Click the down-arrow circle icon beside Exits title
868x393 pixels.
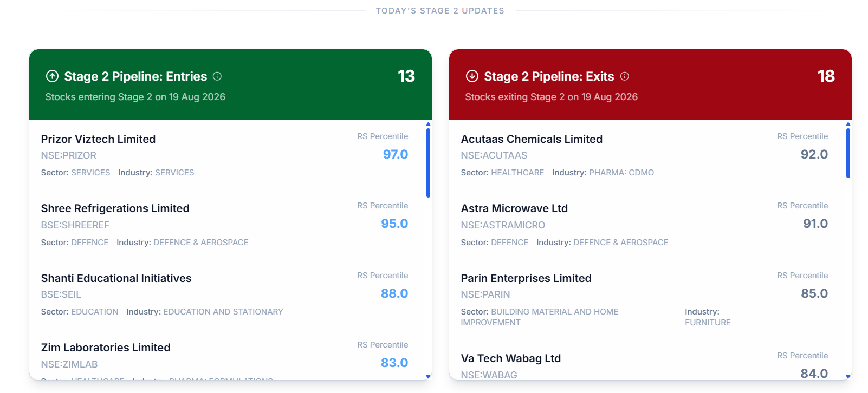pos(472,76)
